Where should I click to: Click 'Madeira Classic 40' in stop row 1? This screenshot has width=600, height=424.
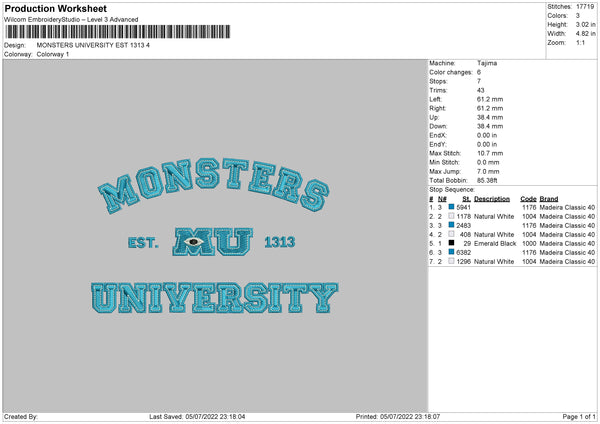(x=567, y=207)
